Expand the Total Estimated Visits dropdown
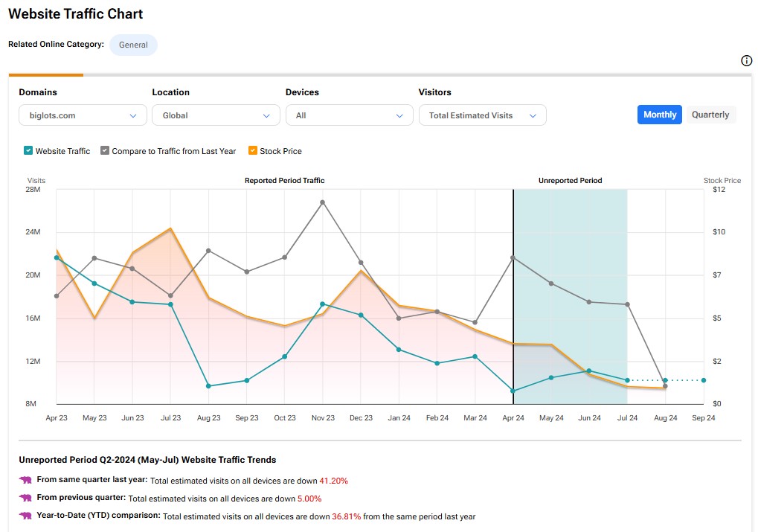 click(x=482, y=115)
